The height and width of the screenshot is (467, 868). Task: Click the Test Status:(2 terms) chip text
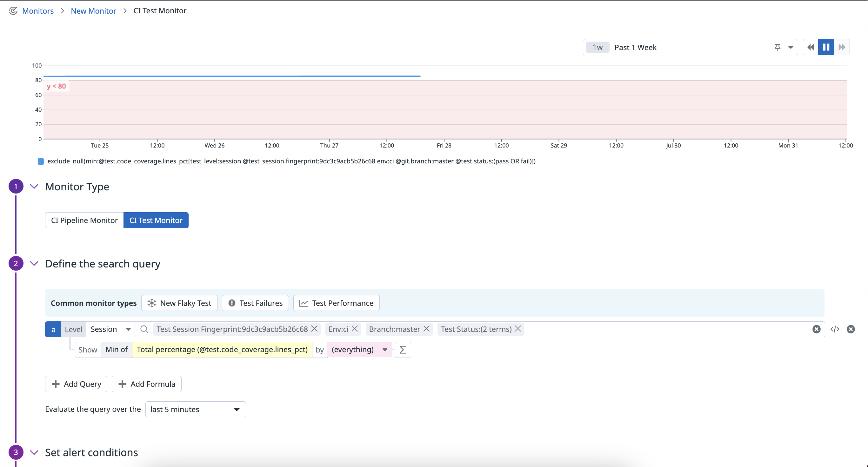[x=476, y=329]
